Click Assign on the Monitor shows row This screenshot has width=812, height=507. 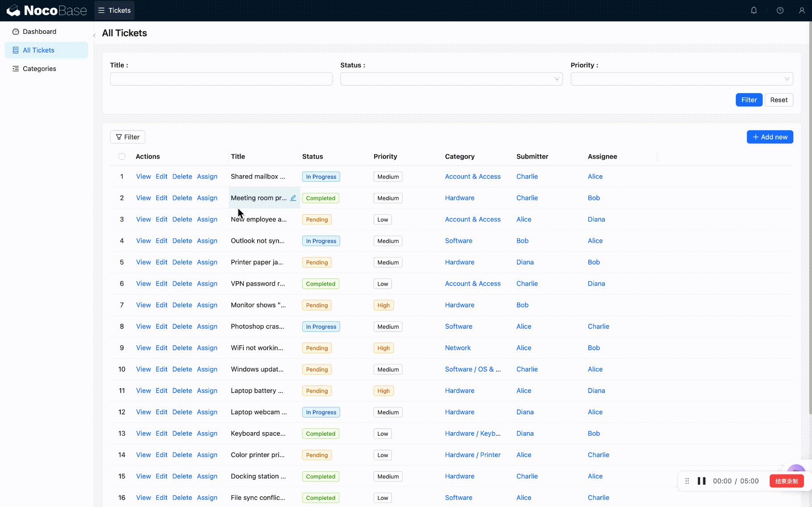(207, 305)
